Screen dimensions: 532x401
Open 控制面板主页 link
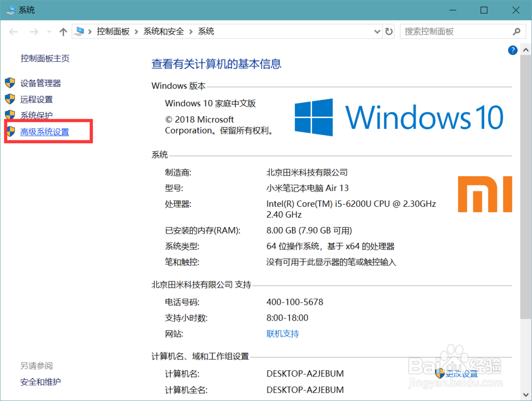pyautogui.click(x=45, y=59)
